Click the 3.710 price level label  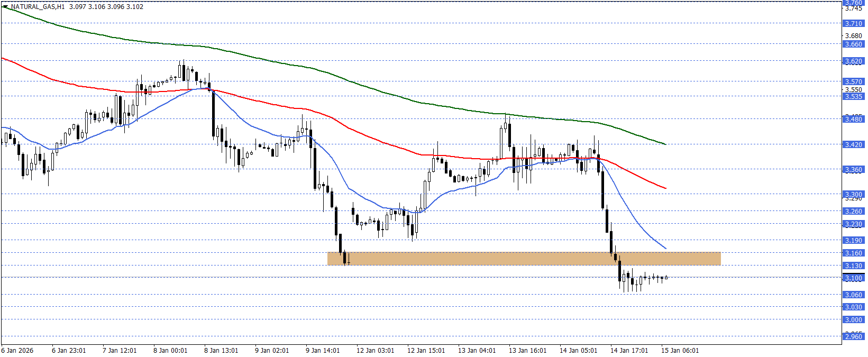[x=853, y=23]
